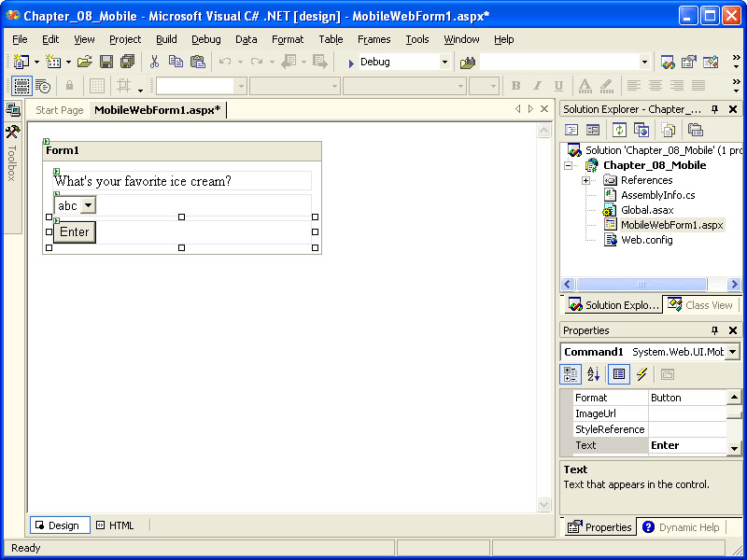The image size is (747, 560).
Task: Toggle the Properties list view button
Action: [618, 374]
